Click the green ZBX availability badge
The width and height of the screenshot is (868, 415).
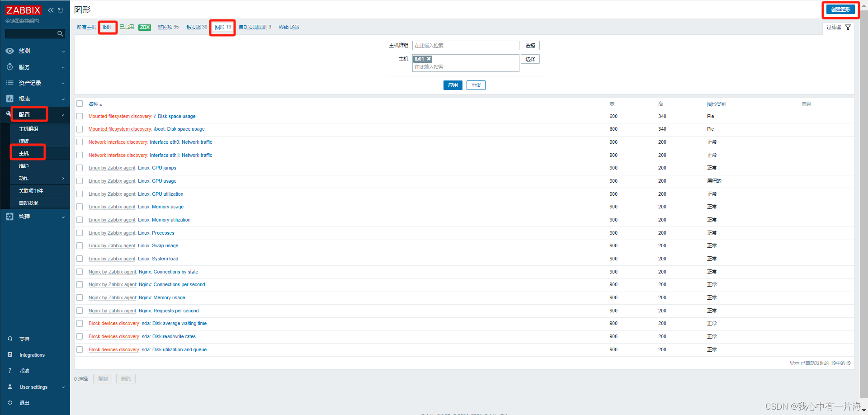pyautogui.click(x=145, y=27)
